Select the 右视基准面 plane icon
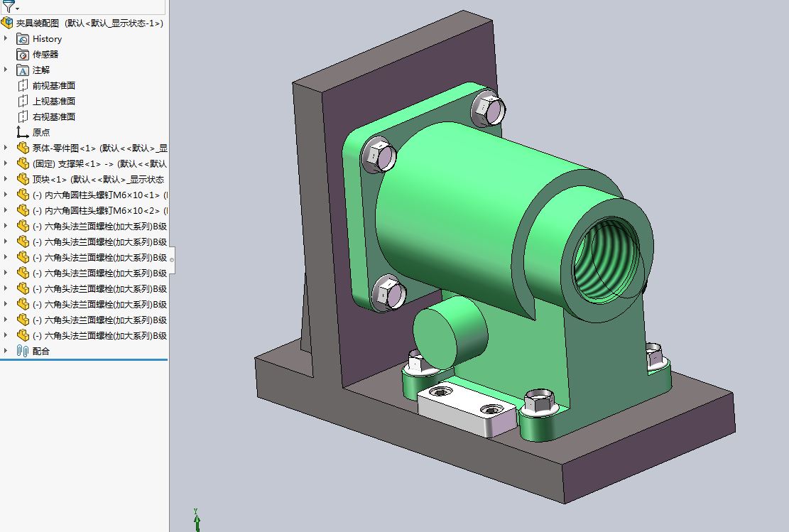Screen dimensions: 789x532 coord(23,116)
